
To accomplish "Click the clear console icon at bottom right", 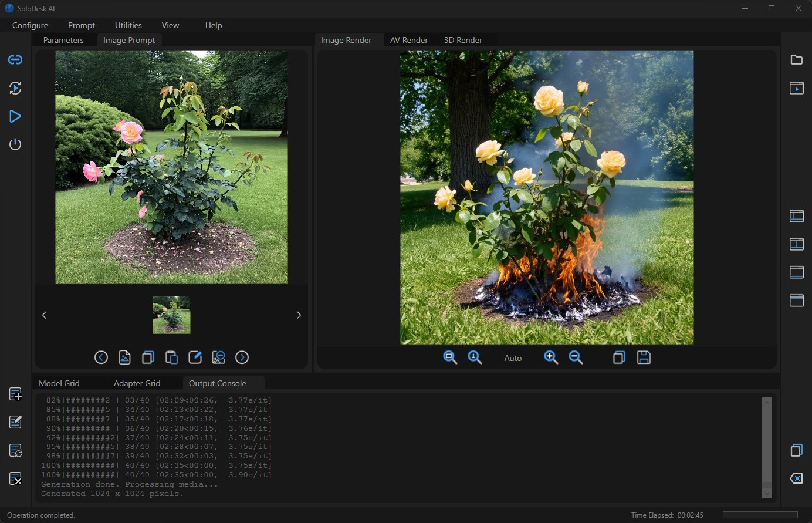I will (x=796, y=478).
